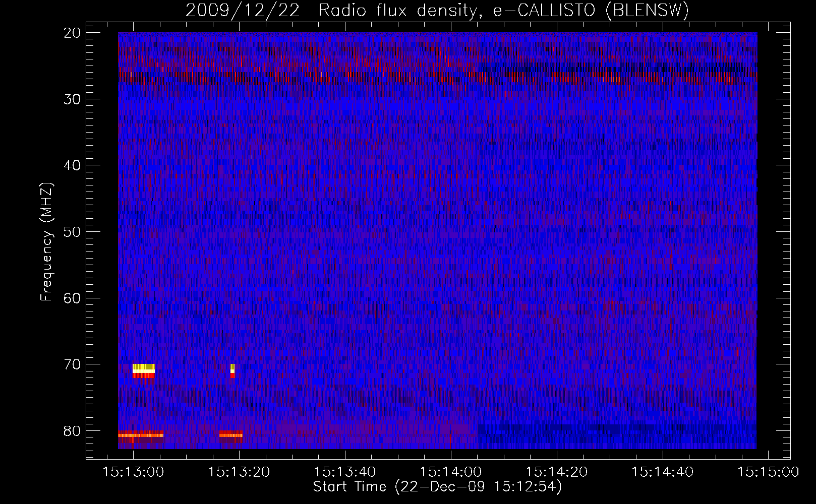816x504 pixels.
Task: Click the 80 frequency tick label
Action: pyautogui.click(x=73, y=431)
